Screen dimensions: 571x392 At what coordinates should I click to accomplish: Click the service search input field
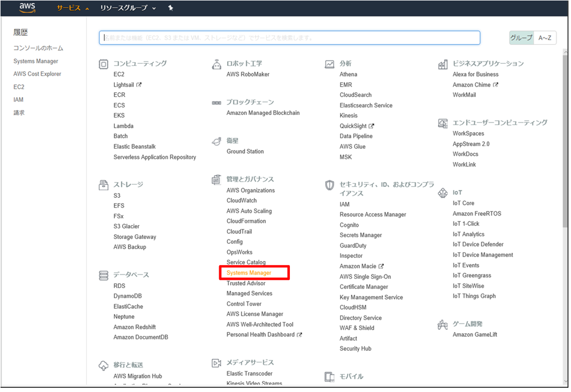click(x=289, y=38)
